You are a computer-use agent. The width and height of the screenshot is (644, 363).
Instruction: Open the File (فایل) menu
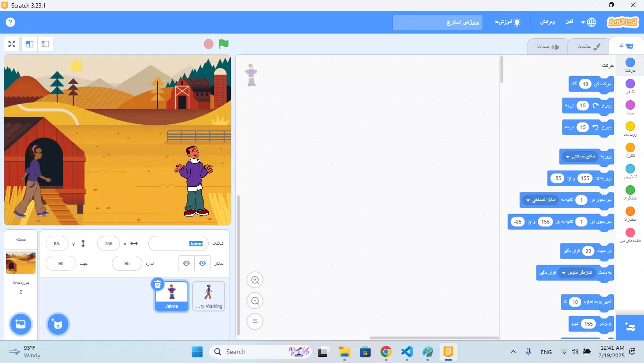point(569,22)
